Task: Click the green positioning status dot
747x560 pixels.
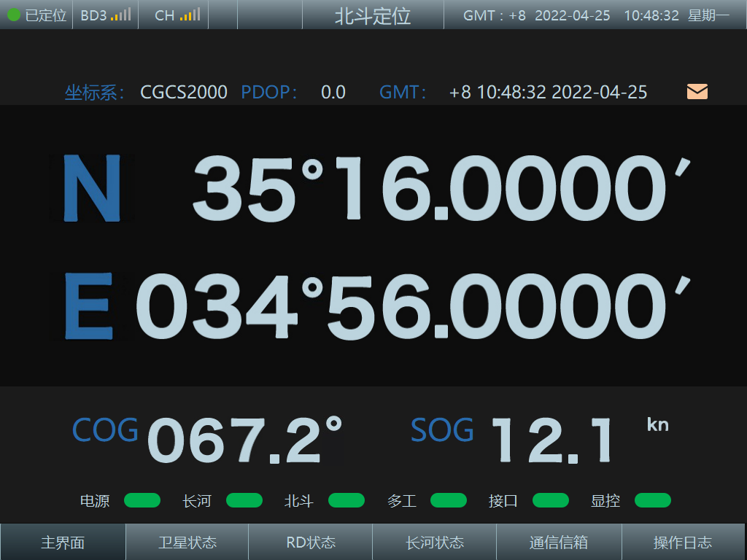Action: click(14, 15)
